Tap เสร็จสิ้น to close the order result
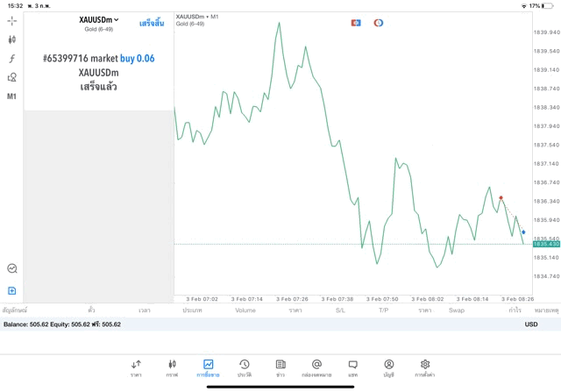This screenshot has width=561, height=392. [152, 24]
